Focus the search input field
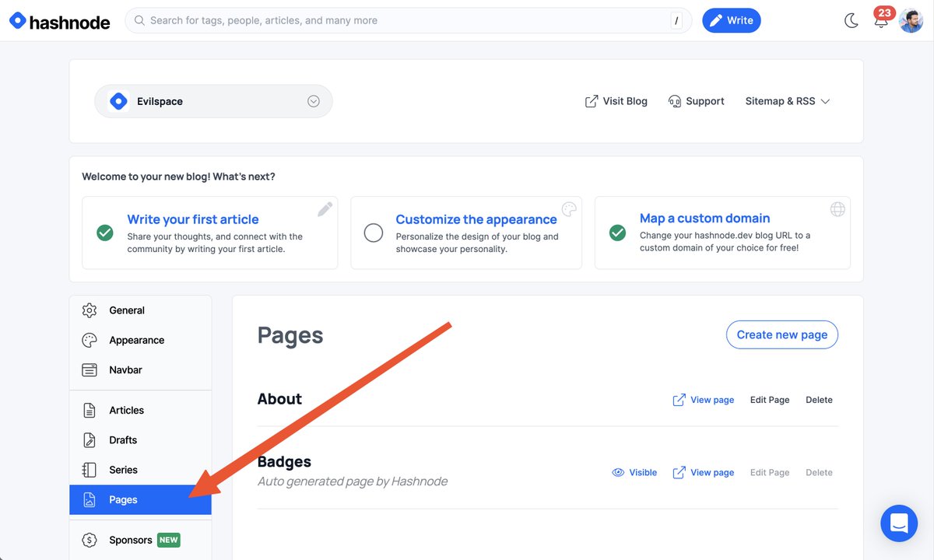Image resolution: width=934 pixels, height=560 pixels. point(408,20)
